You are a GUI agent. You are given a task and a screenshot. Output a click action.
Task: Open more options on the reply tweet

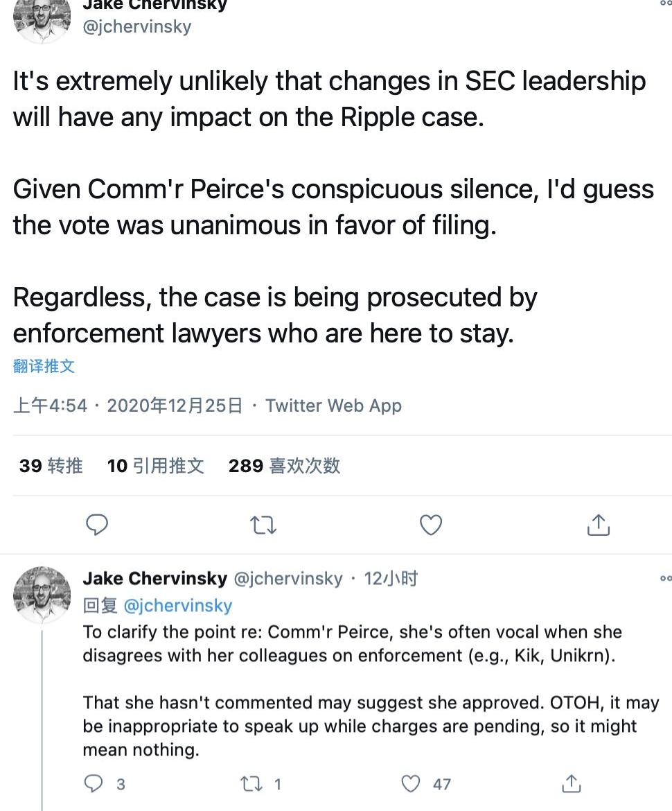point(666,578)
